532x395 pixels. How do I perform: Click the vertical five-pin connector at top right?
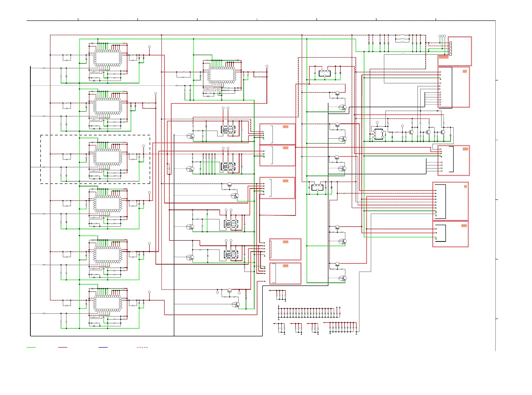450,49
